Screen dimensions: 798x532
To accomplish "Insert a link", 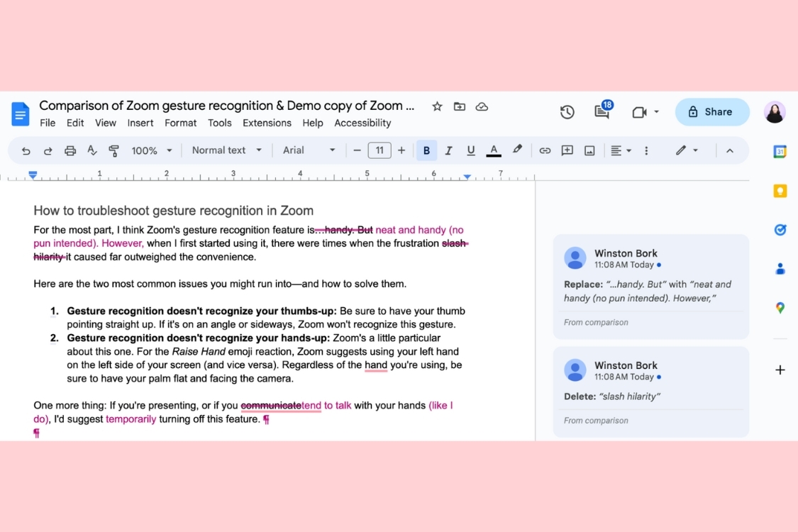I will pos(545,150).
